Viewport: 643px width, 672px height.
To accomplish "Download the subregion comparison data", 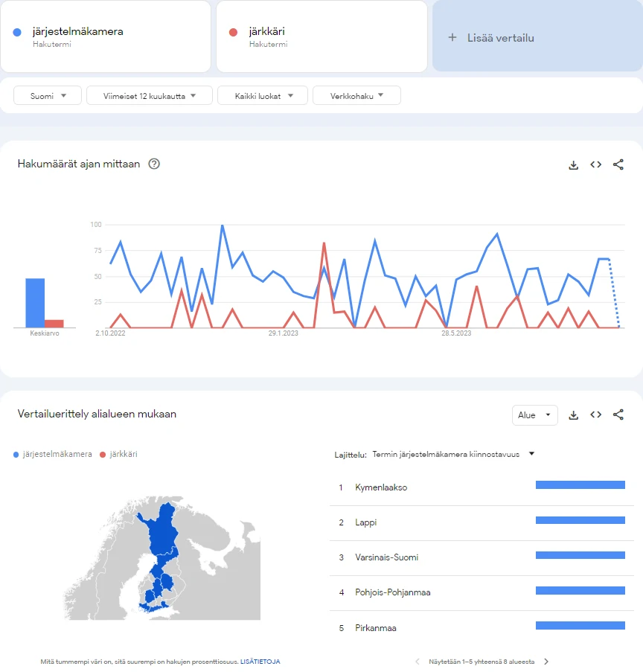I will [573, 415].
